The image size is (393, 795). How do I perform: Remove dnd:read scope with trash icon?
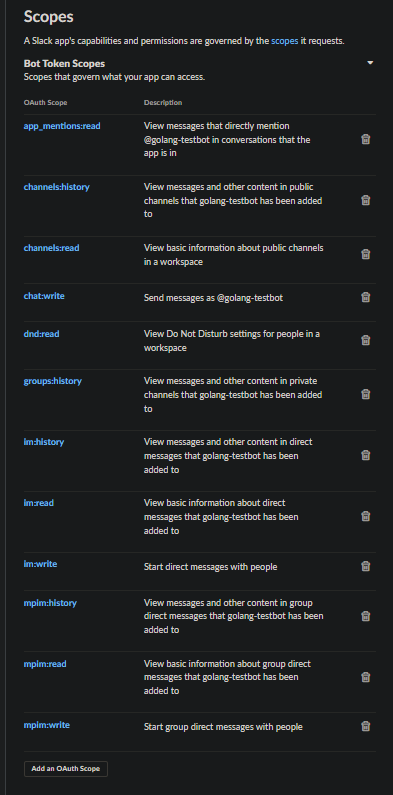tap(365, 340)
